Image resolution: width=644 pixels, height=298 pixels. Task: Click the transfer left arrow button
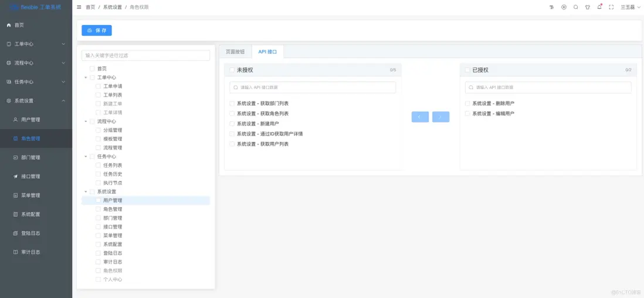(420, 117)
